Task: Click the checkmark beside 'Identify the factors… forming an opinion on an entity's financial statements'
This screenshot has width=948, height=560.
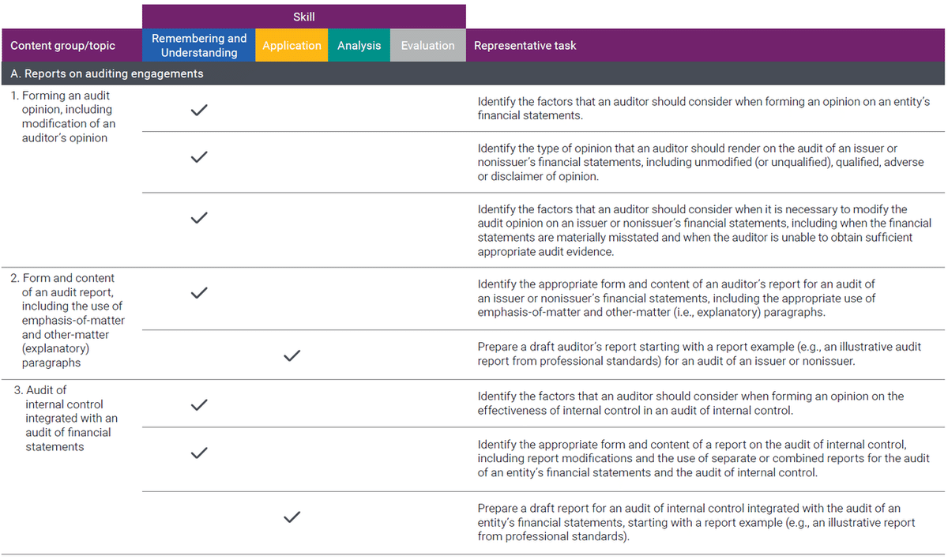Action: tap(199, 110)
